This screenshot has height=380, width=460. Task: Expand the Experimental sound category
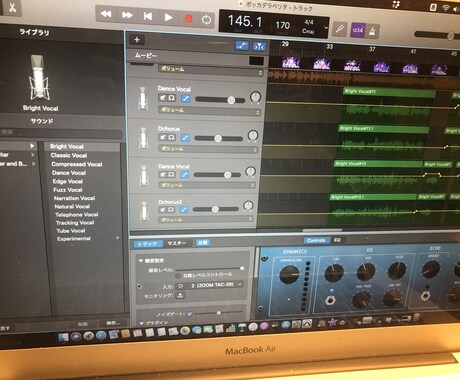(87, 238)
